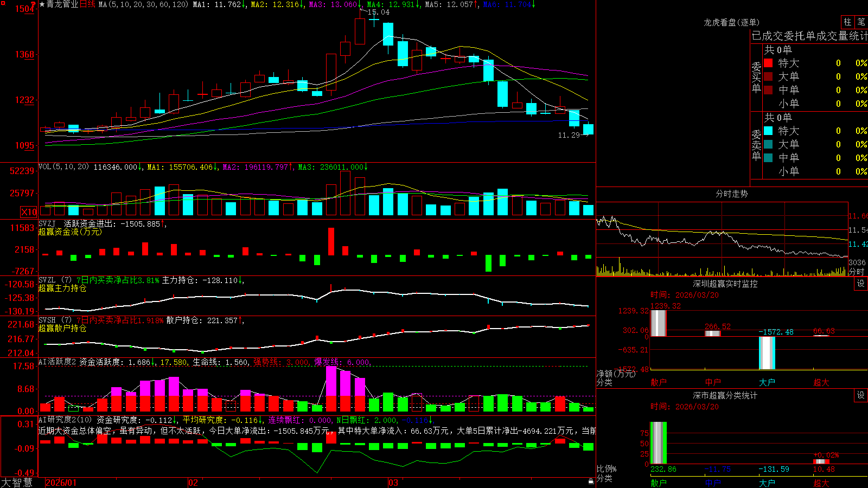
Task: Toggle 柱 bar display mode
Action: point(847,22)
